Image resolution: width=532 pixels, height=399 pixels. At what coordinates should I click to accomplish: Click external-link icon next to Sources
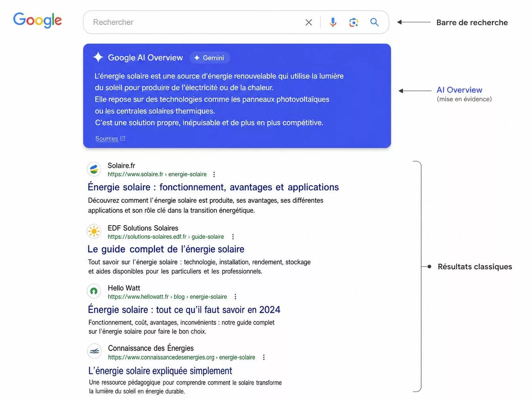click(x=123, y=138)
